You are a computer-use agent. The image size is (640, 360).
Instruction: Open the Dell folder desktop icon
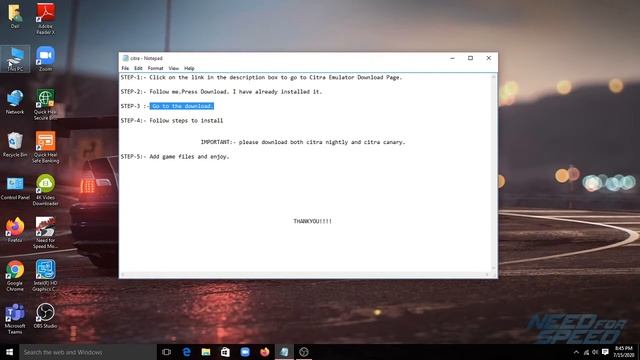tap(15, 16)
